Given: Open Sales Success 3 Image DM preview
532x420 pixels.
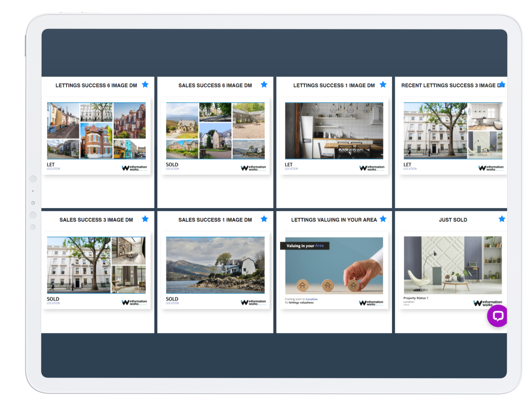Looking at the screenshot, I should click(96, 265).
